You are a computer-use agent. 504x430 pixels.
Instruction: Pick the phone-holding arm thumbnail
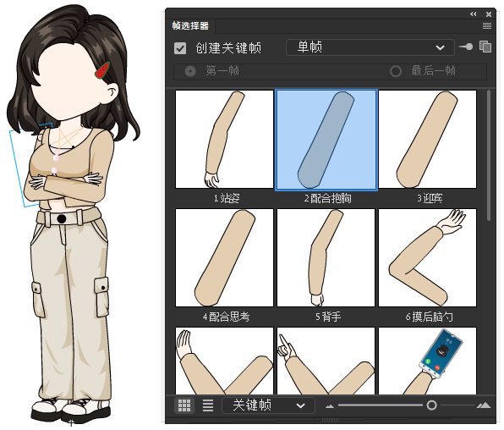click(x=428, y=361)
